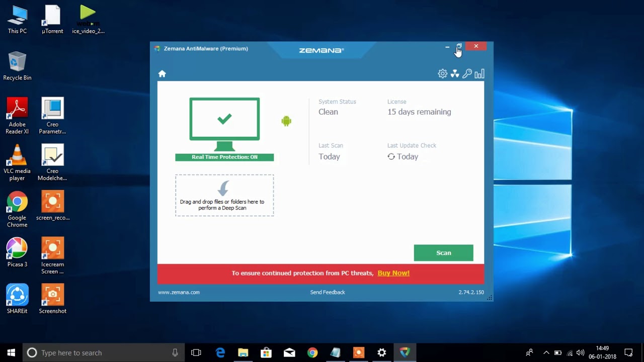Open Zemana home screen via house icon
Viewport: 644px width, 362px height.
point(162,74)
